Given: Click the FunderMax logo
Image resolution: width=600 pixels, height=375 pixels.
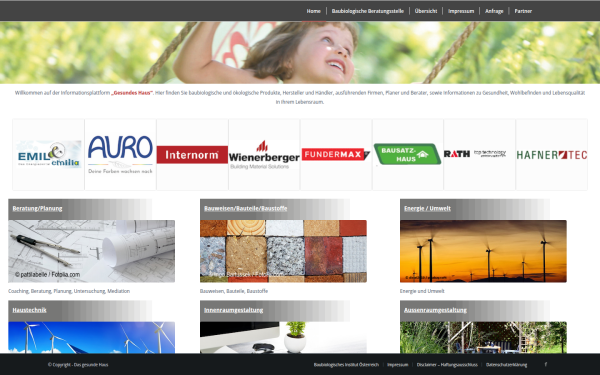Looking at the screenshot, I should tap(336, 155).
